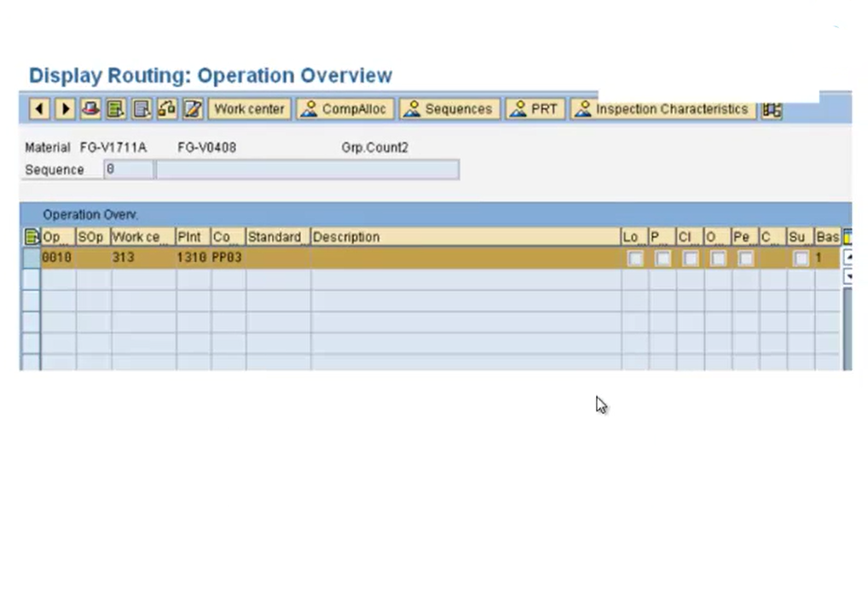Open the lock and relationship icon
This screenshot has height=616, width=868.
point(166,109)
